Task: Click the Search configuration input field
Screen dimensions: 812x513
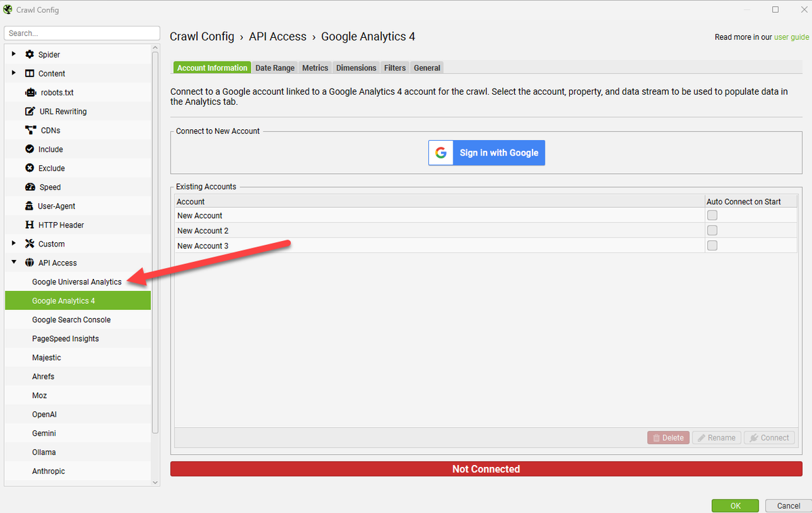Action: (82, 33)
